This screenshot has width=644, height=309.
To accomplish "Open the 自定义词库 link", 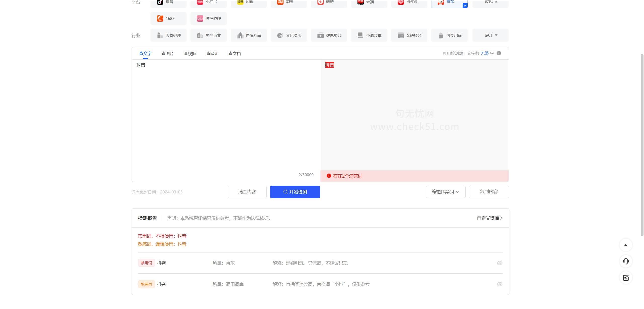I will [x=490, y=218].
